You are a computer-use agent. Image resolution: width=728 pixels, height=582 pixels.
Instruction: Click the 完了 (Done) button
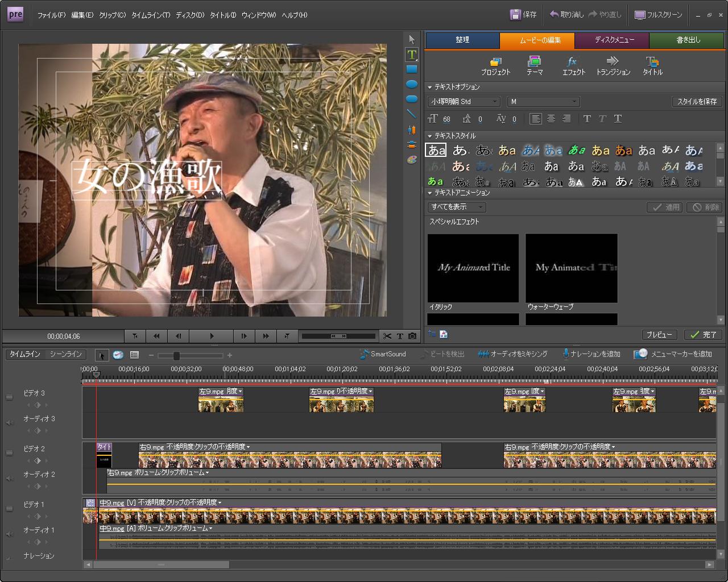(703, 335)
